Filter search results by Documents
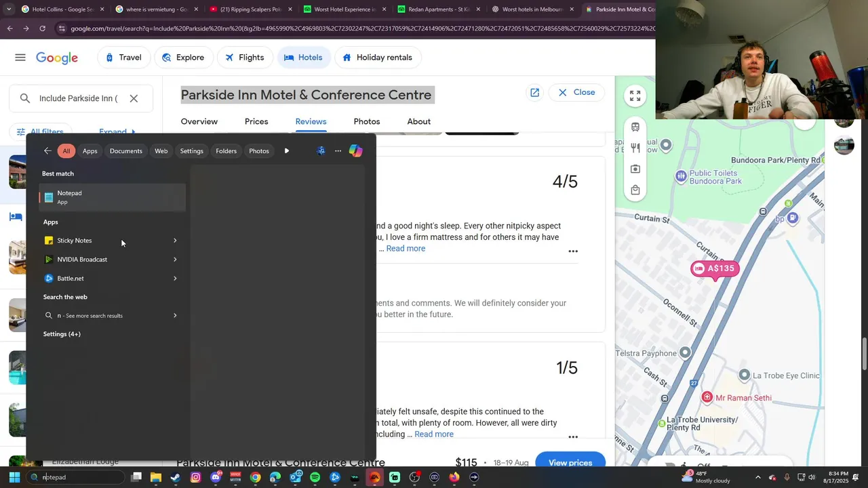This screenshot has width=868, height=488. 126,151
